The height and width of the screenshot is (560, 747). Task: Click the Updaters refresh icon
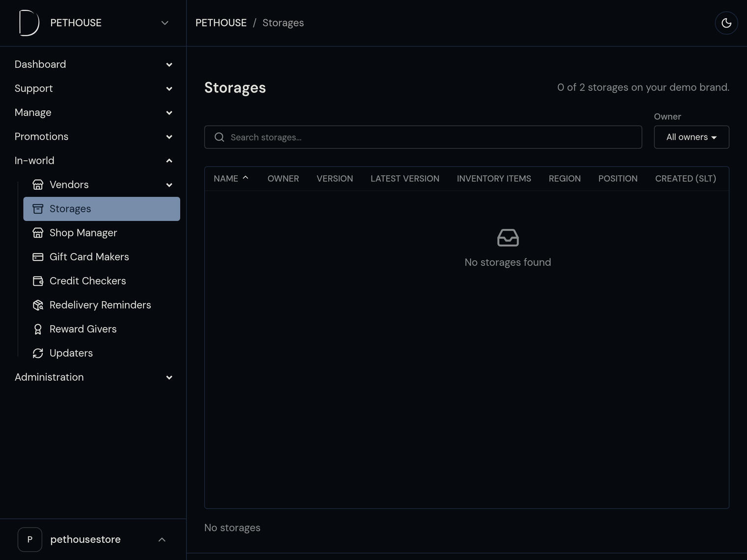pyautogui.click(x=38, y=353)
